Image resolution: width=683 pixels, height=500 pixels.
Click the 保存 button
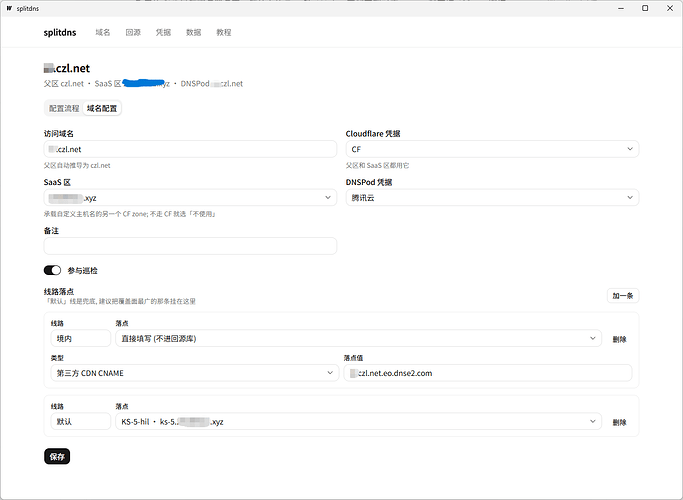click(x=57, y=456)
